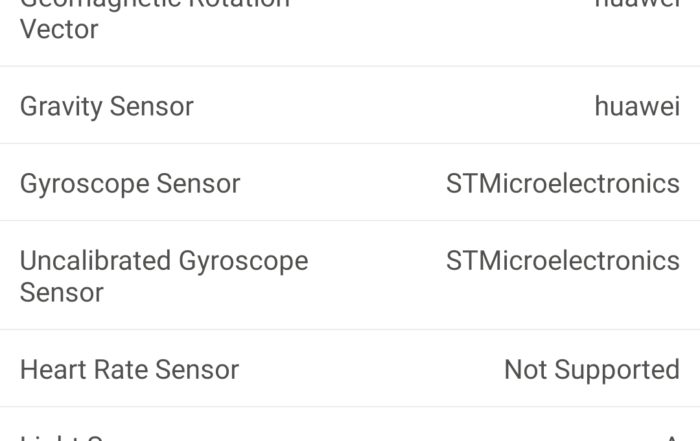Click blank area in the Heart Rate Sensor row

click(x=370, y=370)
